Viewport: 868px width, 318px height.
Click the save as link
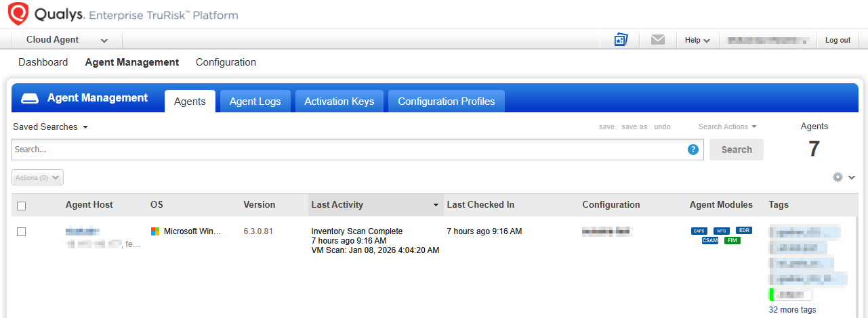(634, 127)
